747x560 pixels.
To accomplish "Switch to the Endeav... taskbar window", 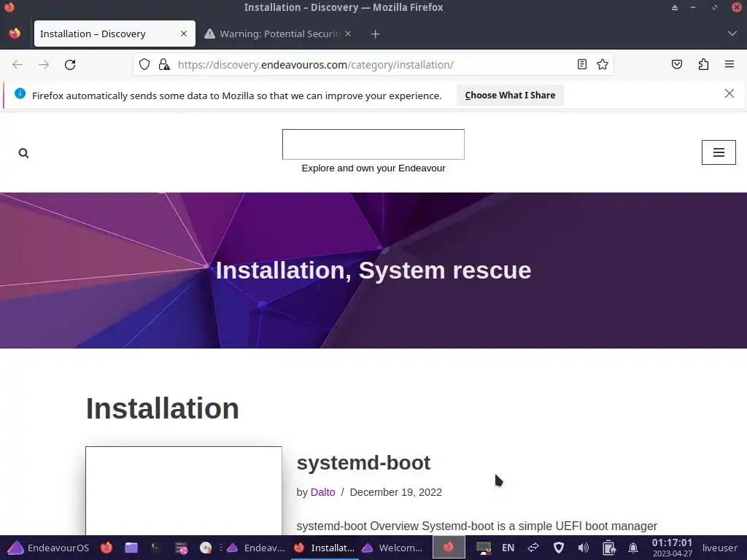I will click(x=255, y=548).
